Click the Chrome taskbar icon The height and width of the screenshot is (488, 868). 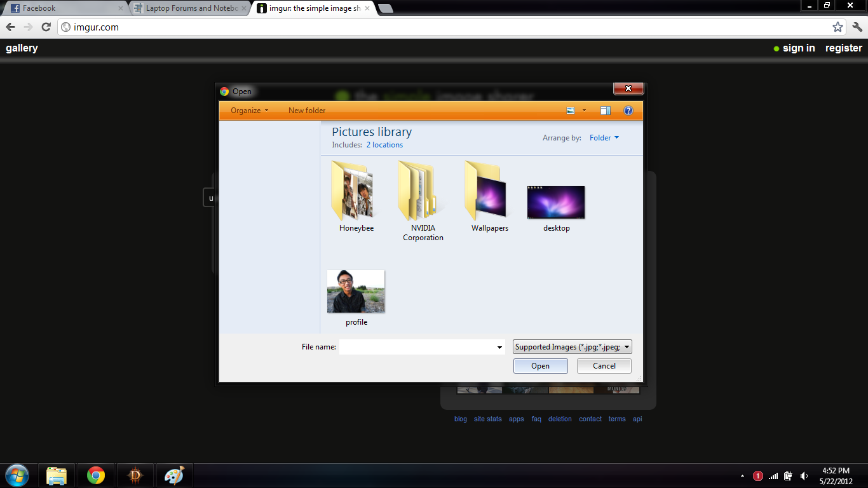point(96,475)
